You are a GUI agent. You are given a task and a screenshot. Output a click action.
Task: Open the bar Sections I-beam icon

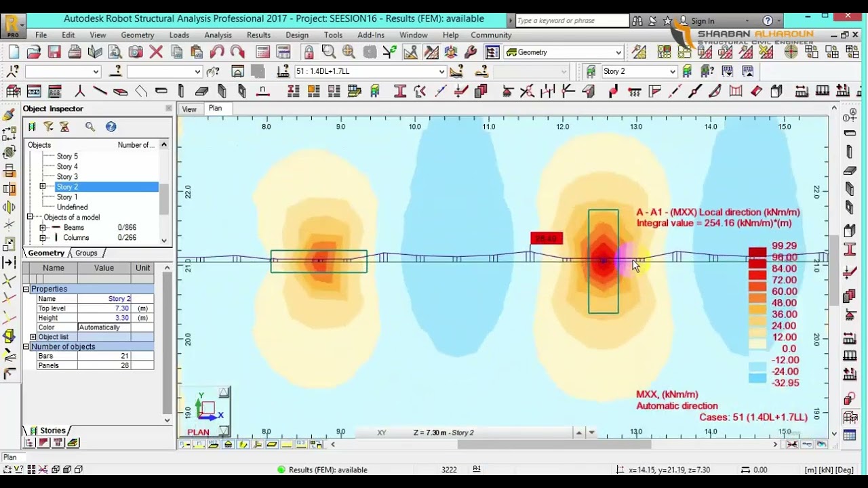tap(400, 91)
